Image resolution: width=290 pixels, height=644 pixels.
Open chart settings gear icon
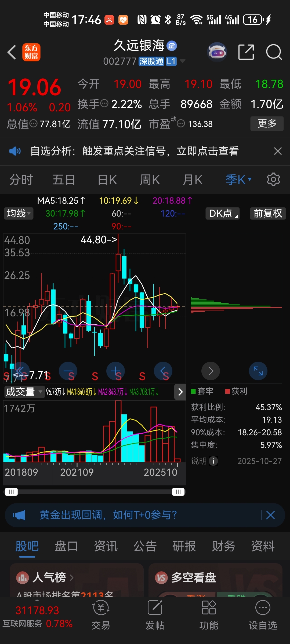[x=273, y=180]
